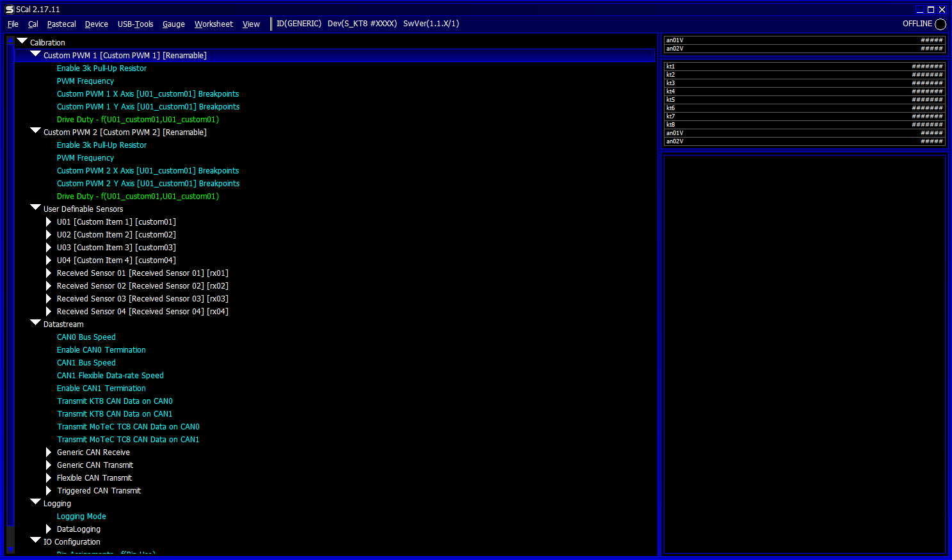This screenshot has width=952, height=560.
Task: Collapse the Logging node
Action: [36, 502]
